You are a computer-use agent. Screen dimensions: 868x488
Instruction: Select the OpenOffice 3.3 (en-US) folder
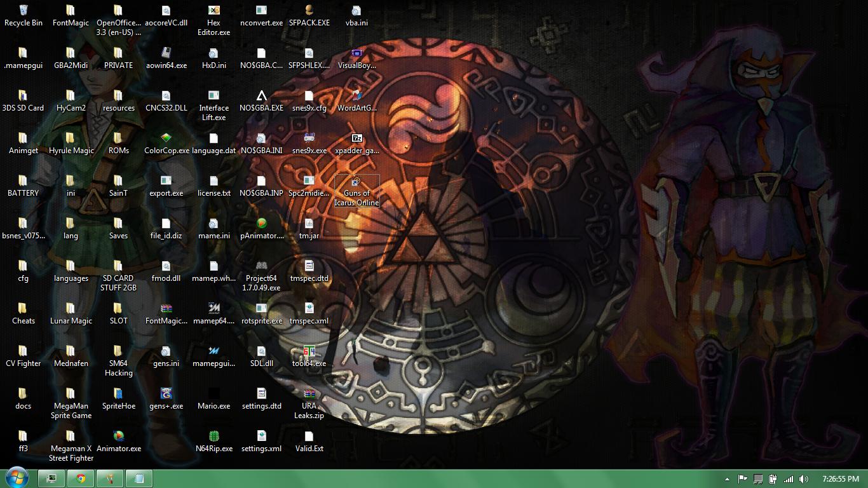[x=119, y=21]
